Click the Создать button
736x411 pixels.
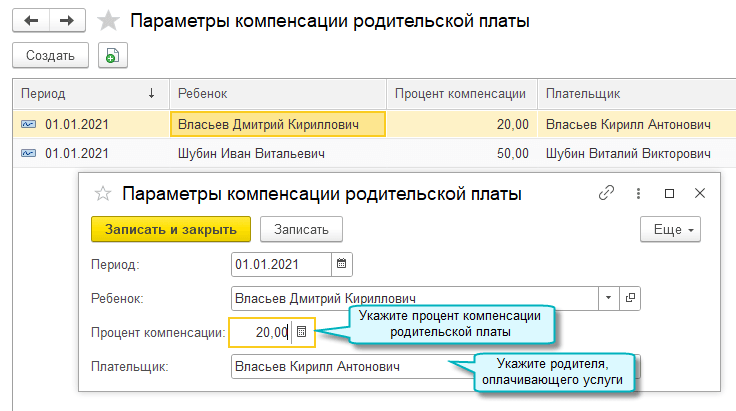[x=51, y=56]
